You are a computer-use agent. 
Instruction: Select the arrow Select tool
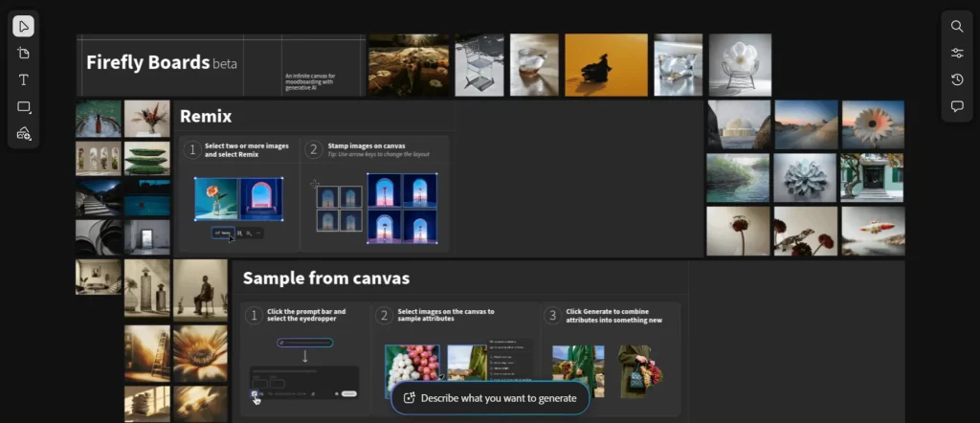coord(24,26)
